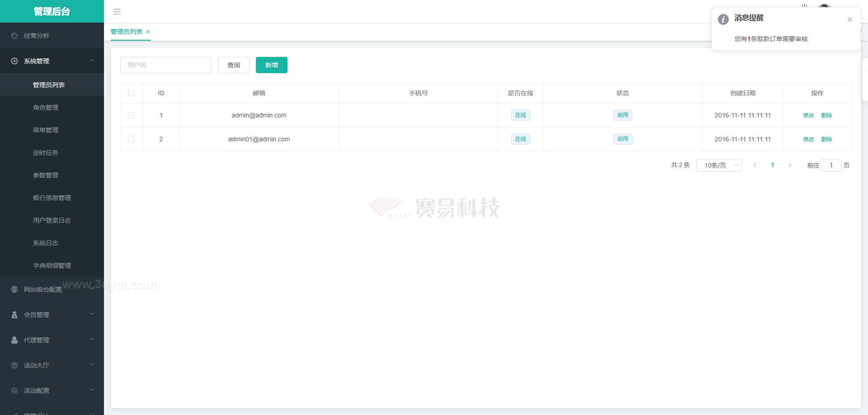The height and width of the screenshot is (415, 868).
Task: Toggle the select-all checkbox in table header
Action: 131,93
